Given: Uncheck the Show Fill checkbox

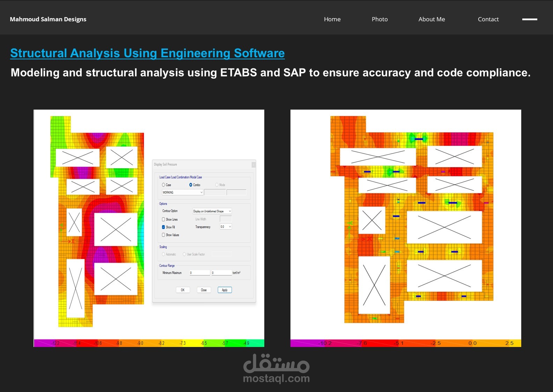Looking at the screenshot, I should (x=163, y=227).
